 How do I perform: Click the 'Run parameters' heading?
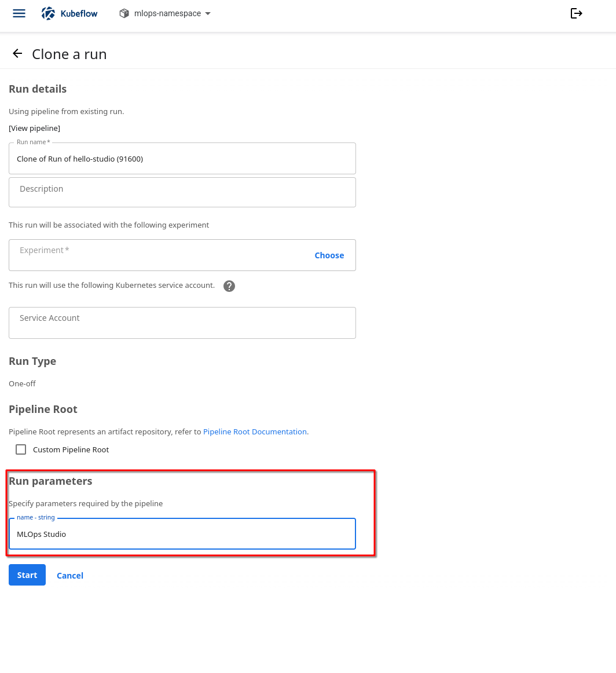click(x=50, y=481)
